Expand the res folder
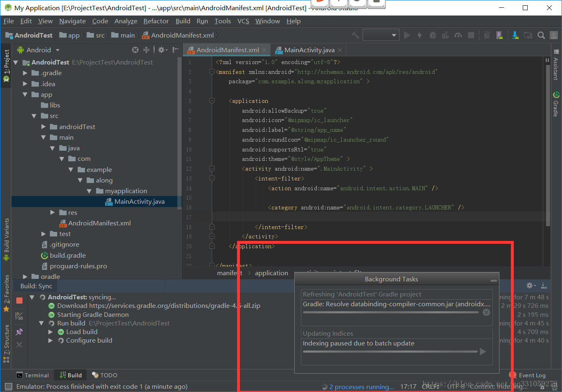This screenshot has width=562, height=392. 52,212
